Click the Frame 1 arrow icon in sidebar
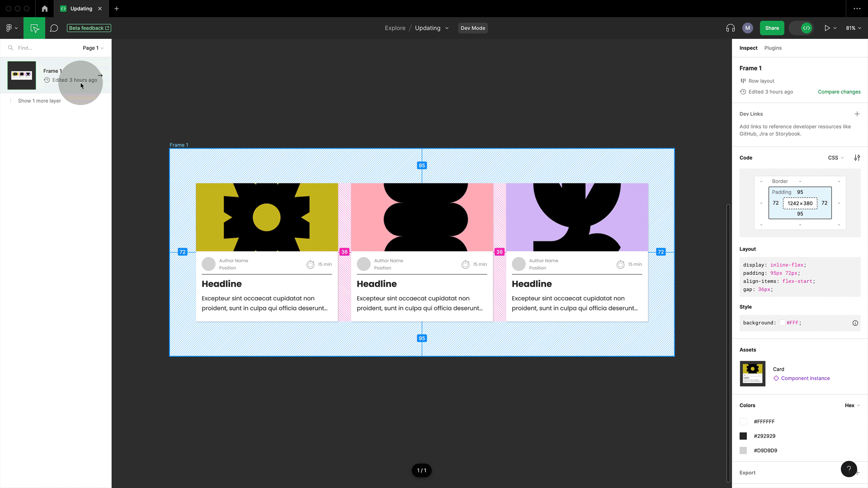 coord(100,75)
